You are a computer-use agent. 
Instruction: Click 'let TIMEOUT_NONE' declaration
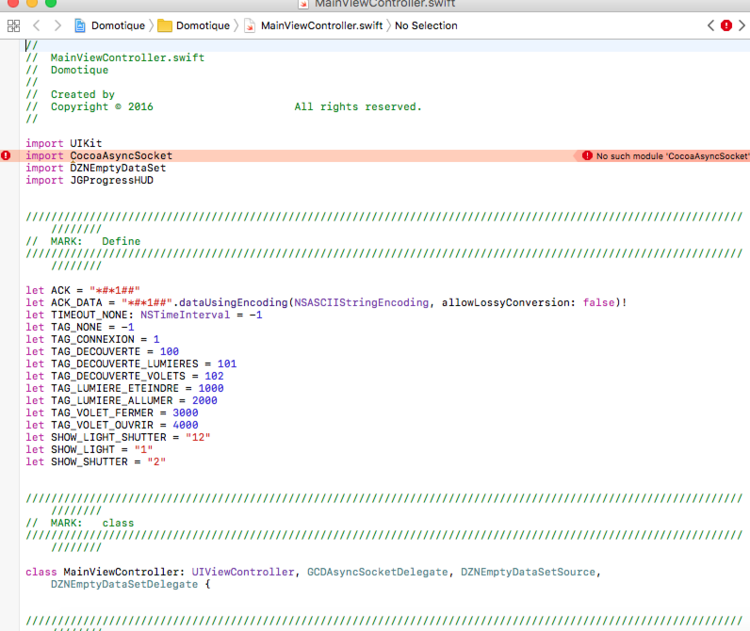143,315
